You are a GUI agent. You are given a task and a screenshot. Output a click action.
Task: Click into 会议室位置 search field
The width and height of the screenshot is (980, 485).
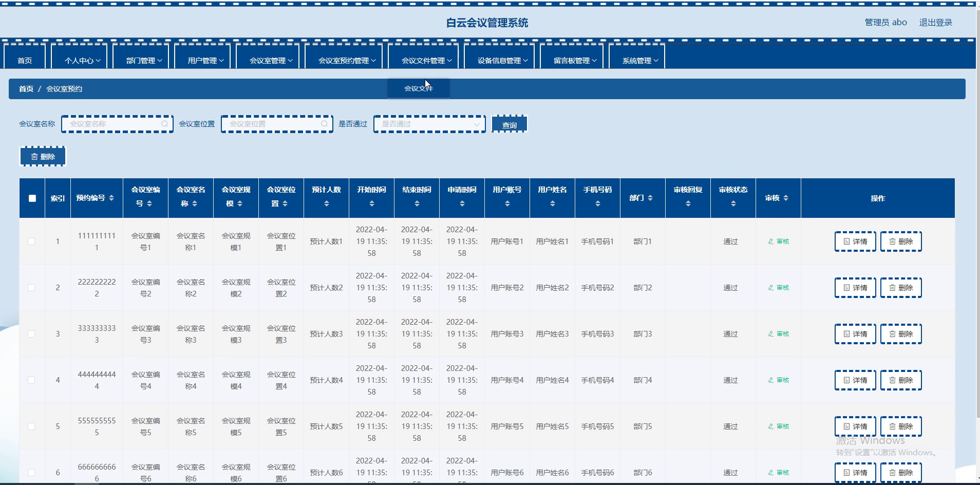[277, 124]
